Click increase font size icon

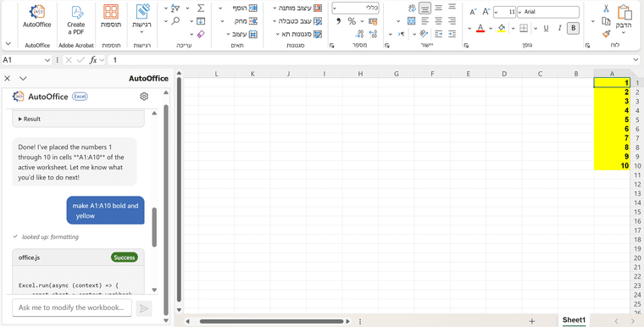pos(486,13)
